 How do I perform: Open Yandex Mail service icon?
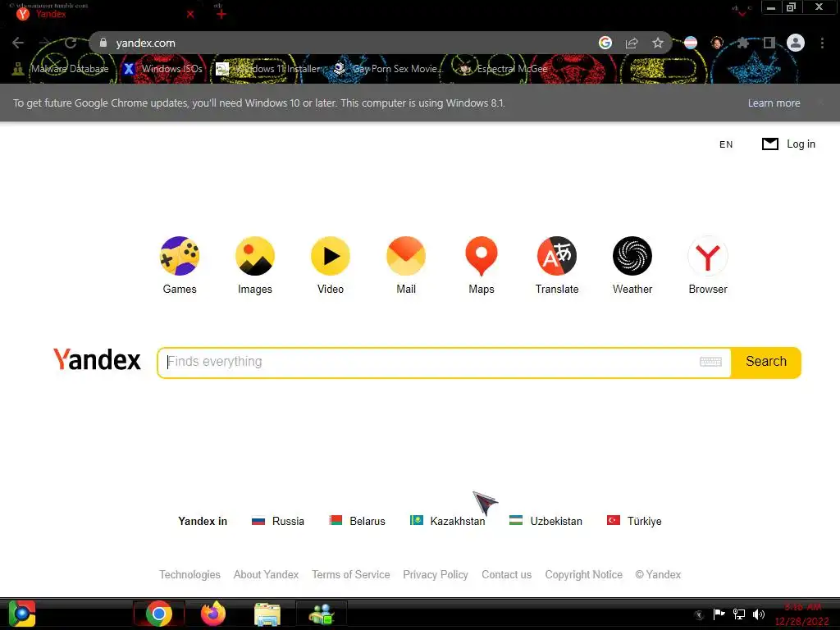tap(406, 256)
